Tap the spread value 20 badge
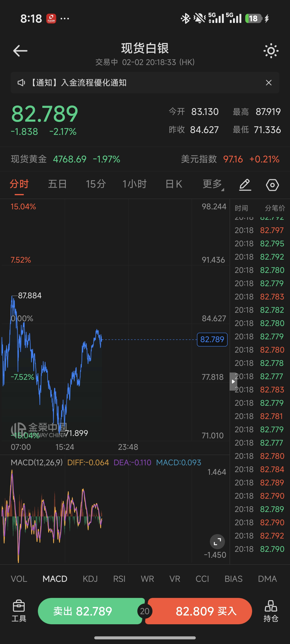 pos(145,611)
